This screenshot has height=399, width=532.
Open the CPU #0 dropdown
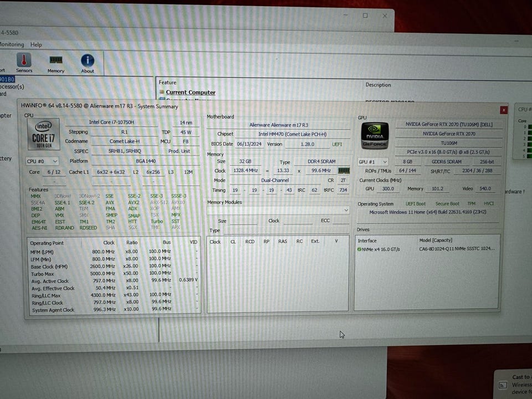(42, 161)
